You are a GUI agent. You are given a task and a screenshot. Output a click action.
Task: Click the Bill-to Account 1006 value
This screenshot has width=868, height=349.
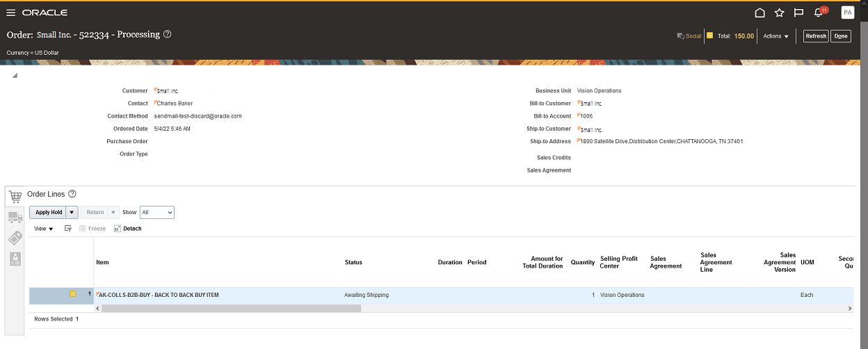point(586,116)
